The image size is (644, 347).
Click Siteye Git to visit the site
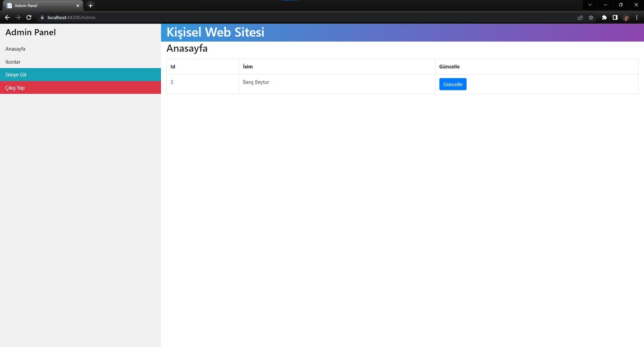click(x=16, y=74)
